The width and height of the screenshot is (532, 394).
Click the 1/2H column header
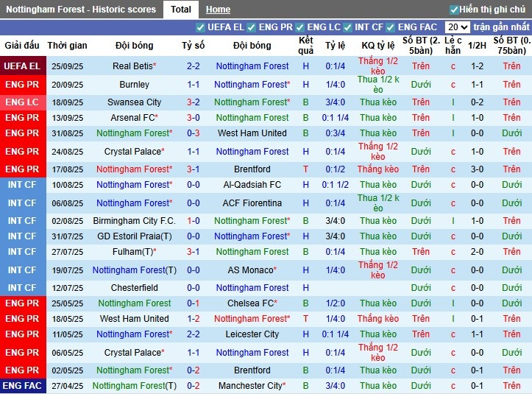(x=477, y=46)
